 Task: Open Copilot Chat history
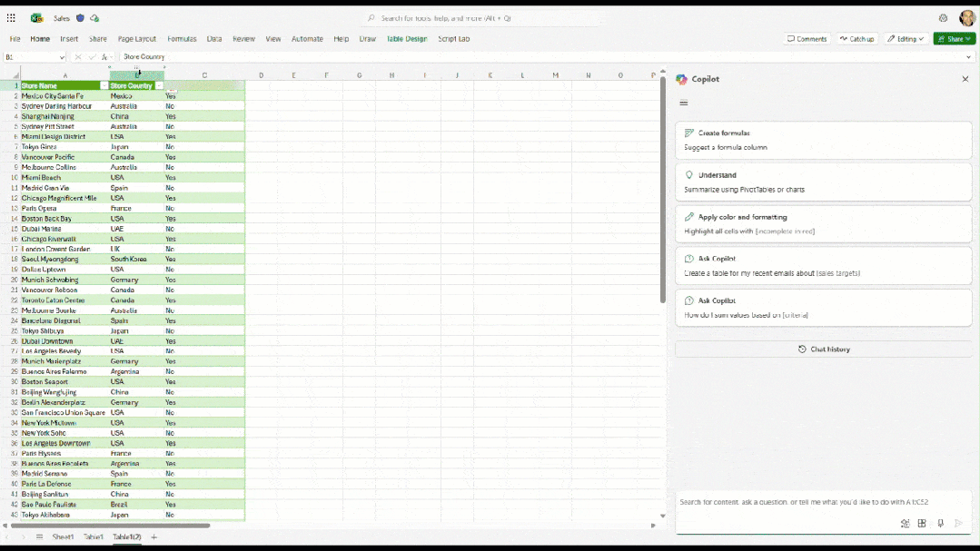pos(824,349)
